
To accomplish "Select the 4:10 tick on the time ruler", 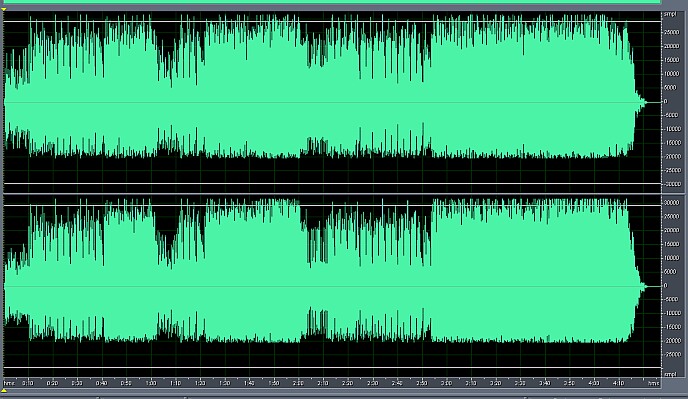I will pyautogui.click(x=618, y=383).
